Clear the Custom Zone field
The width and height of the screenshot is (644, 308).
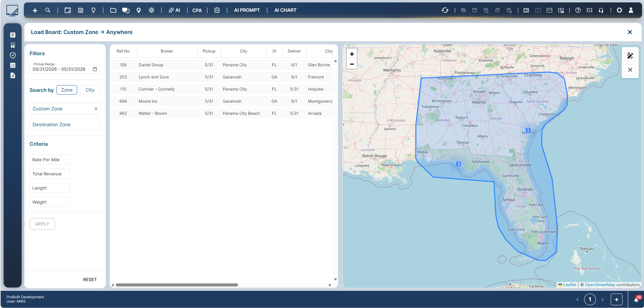tap(96, 109)
